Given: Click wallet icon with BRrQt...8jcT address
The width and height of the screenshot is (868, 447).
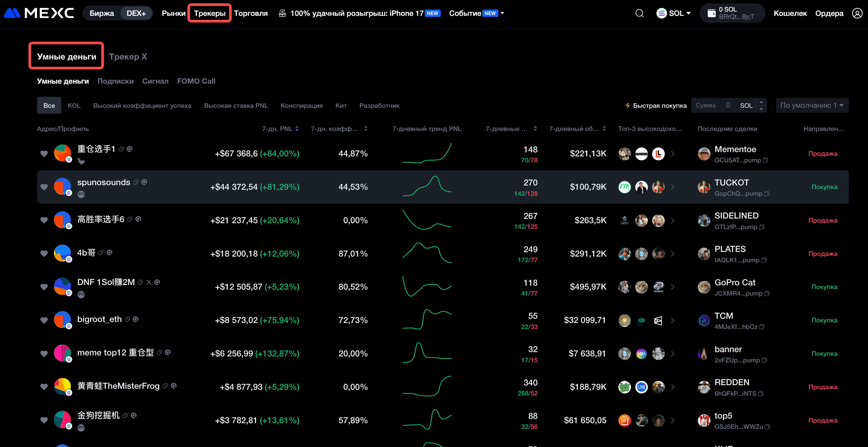Looking at the screenshot, I should 711,14.
